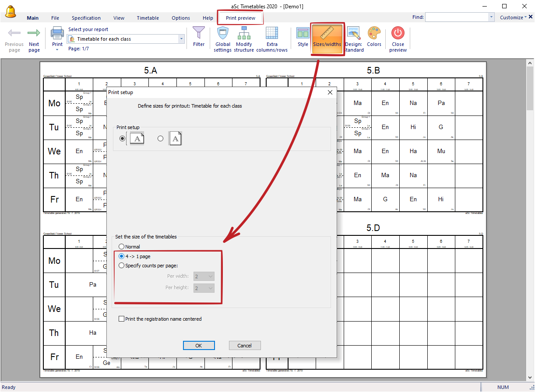Select the Normal size radio button
The image size is (535, 392).
(x=122, y=247)
